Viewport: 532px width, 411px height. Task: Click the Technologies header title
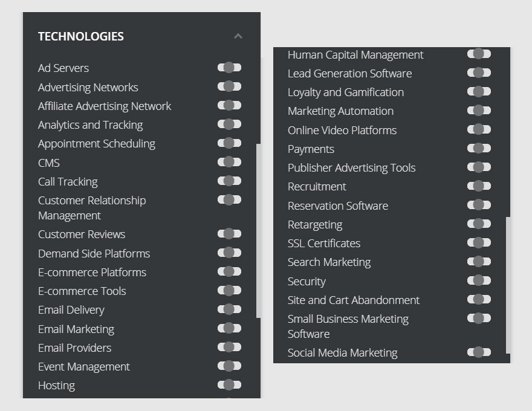click(x=81, y=36)
